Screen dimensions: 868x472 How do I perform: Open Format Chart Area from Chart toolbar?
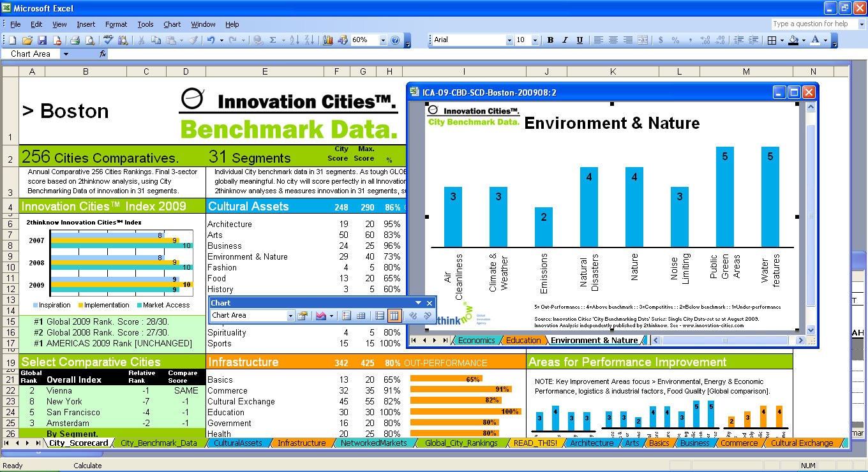tap(303, 316)
